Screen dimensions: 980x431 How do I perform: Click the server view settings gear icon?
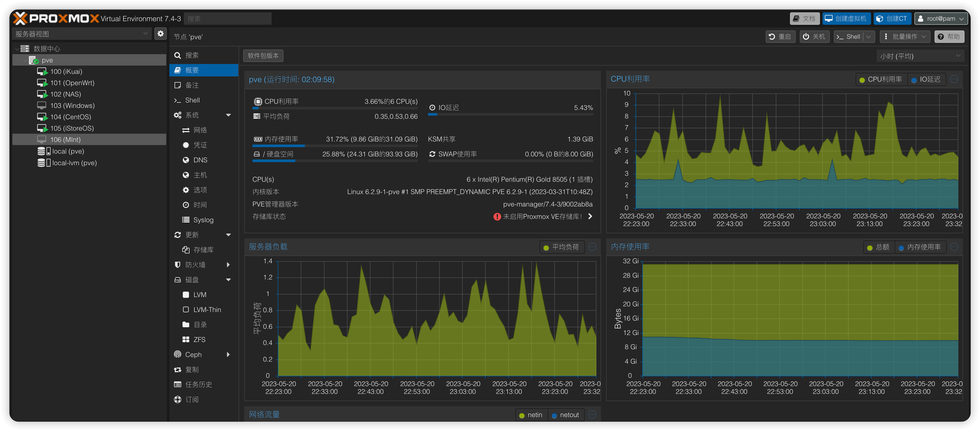click(x=160, y=34)
